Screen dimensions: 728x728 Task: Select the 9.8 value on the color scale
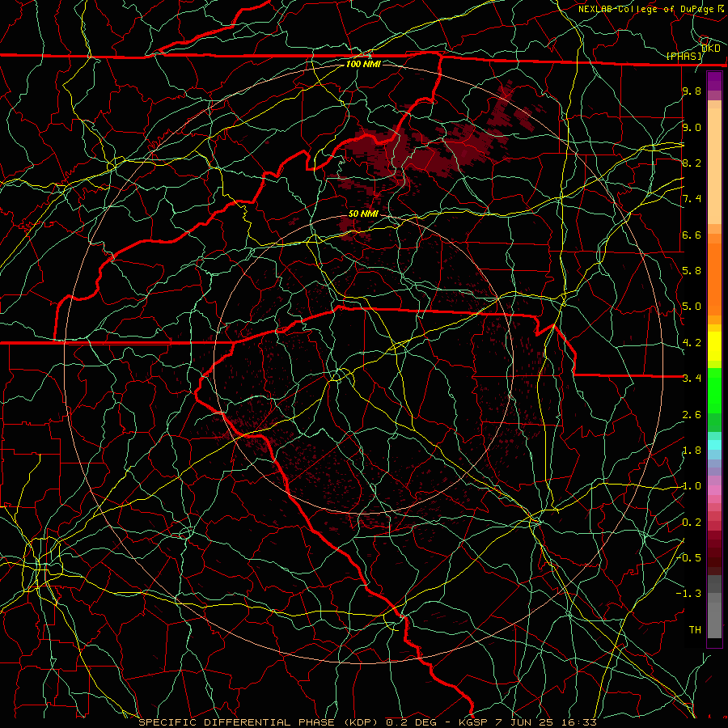point(692,91)
